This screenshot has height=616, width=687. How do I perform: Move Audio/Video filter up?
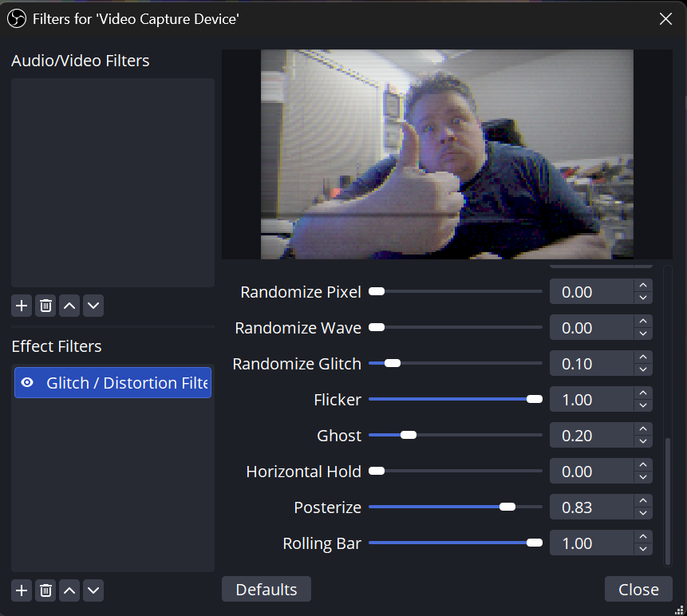69,306
